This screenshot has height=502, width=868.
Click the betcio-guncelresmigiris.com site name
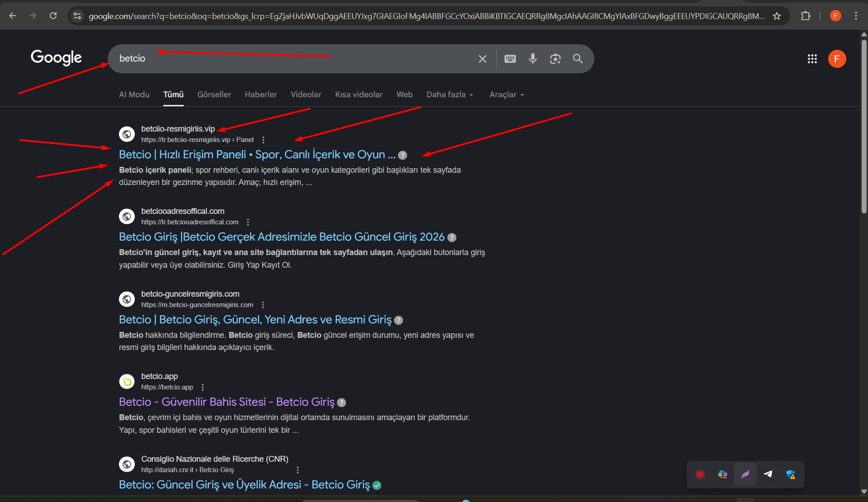pyautogui.click(x=190, y=294)
